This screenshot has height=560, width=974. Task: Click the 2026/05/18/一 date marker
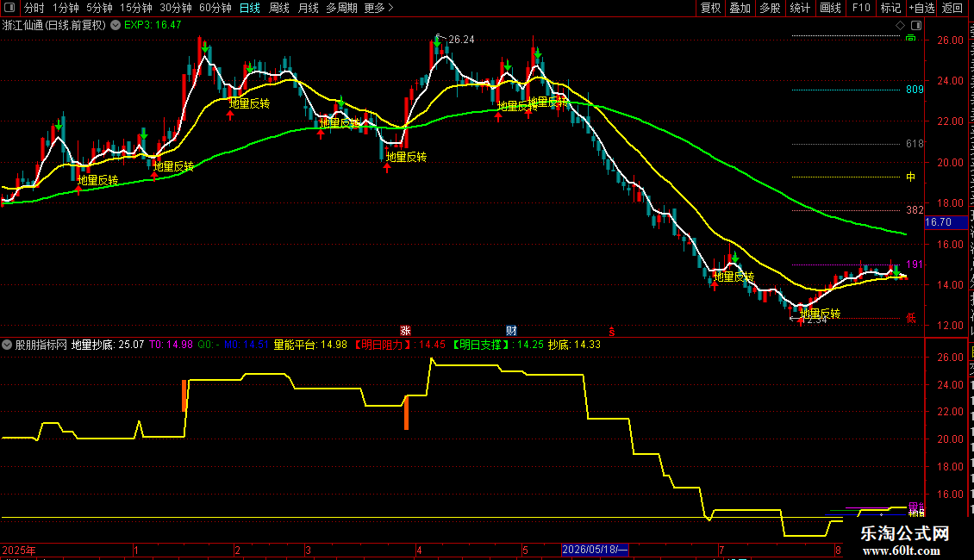tap(595, 550)
